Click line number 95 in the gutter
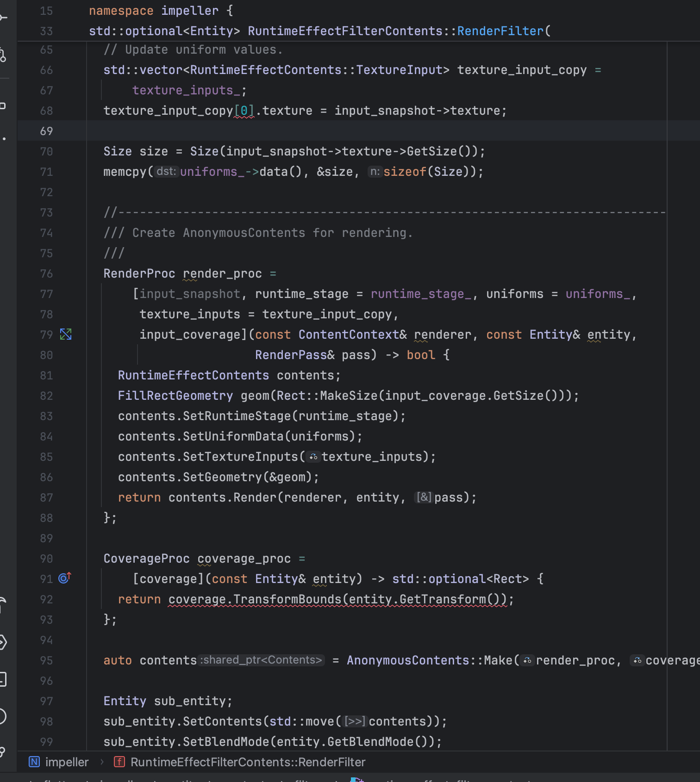This screenshot has height=782, width=700. [x=46, y=660]
